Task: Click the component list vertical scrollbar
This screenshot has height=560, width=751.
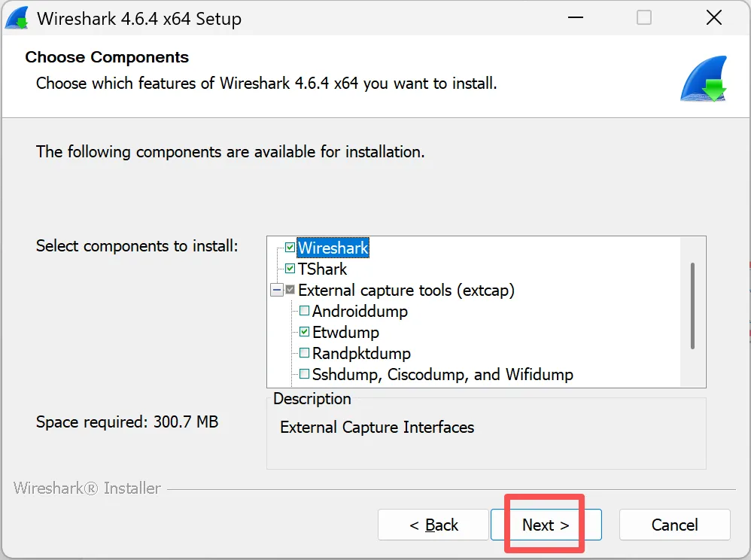Action: (x=692, y=306)
